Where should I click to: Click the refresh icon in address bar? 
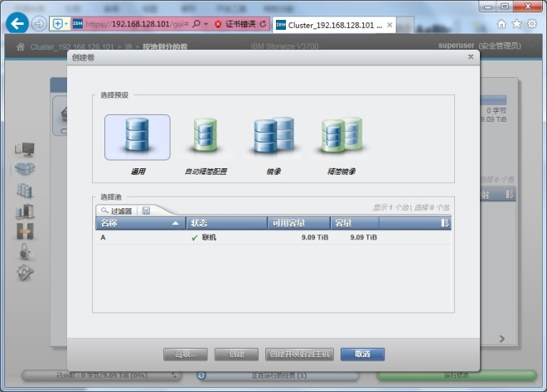point(263,24)
